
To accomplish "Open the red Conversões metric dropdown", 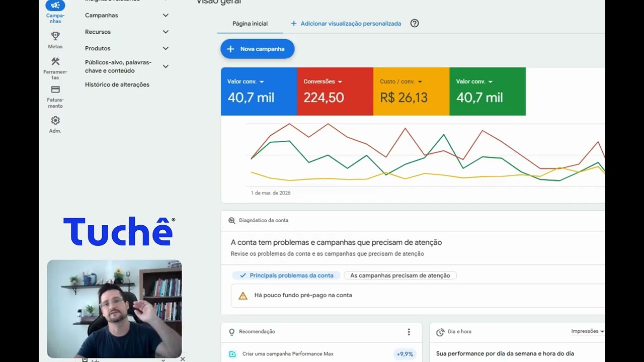I will pos(340,81).
